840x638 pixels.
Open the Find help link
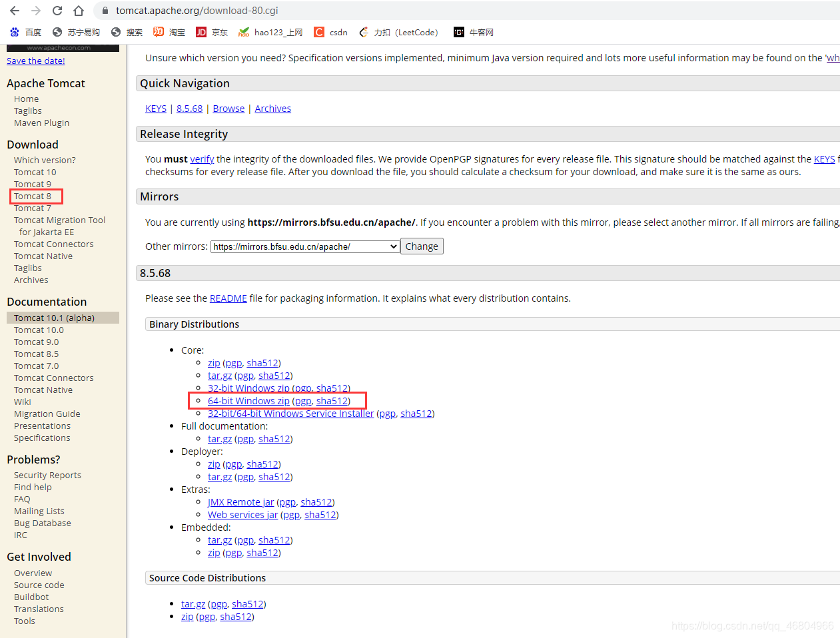click(x=33, y=487)
